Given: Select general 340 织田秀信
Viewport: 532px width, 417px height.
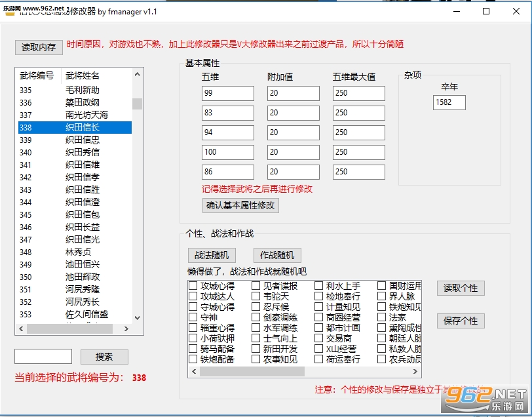Looking at the screenshot, I should (75, 153).
